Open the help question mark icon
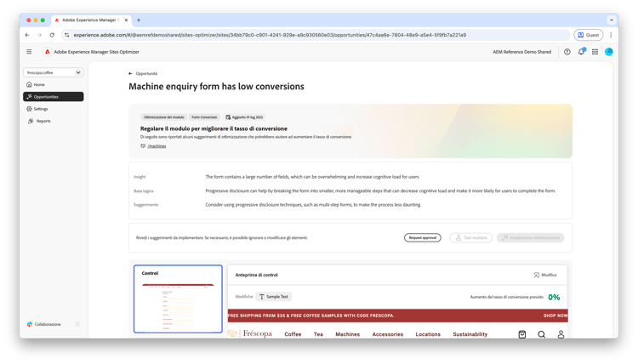Viewport: 638px width, 364px height. [567, 52]
